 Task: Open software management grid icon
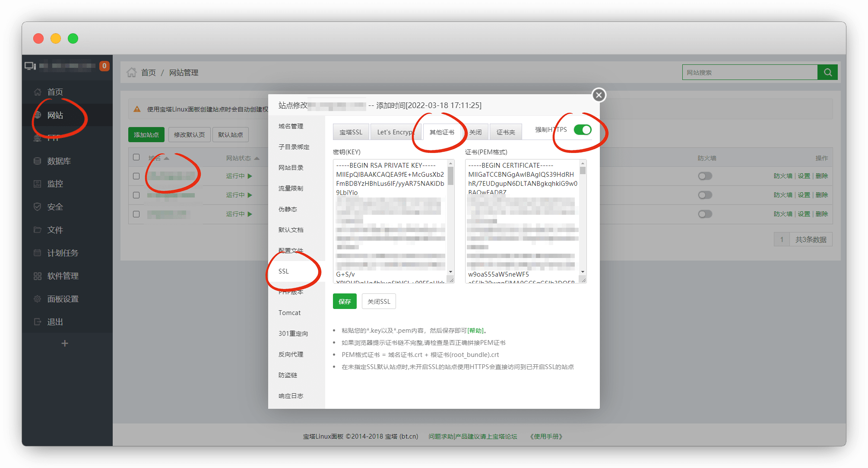pos(38,276)
